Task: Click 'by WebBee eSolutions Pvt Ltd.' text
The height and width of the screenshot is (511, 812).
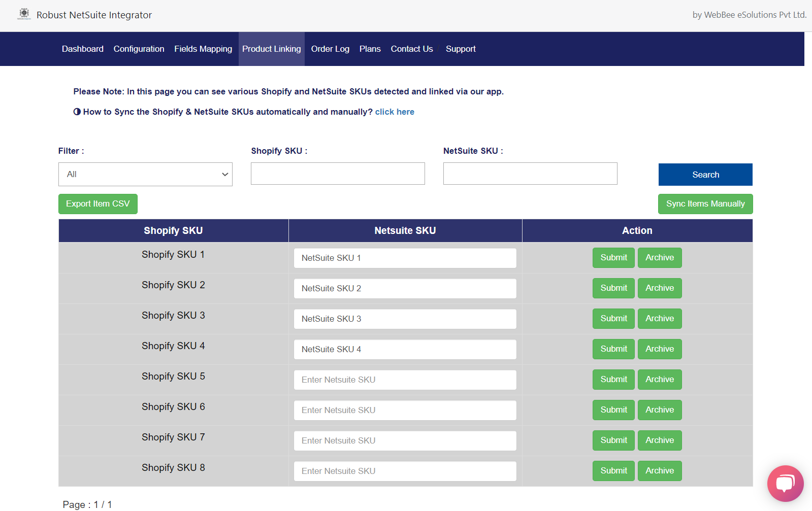Action: coord(750,15)
